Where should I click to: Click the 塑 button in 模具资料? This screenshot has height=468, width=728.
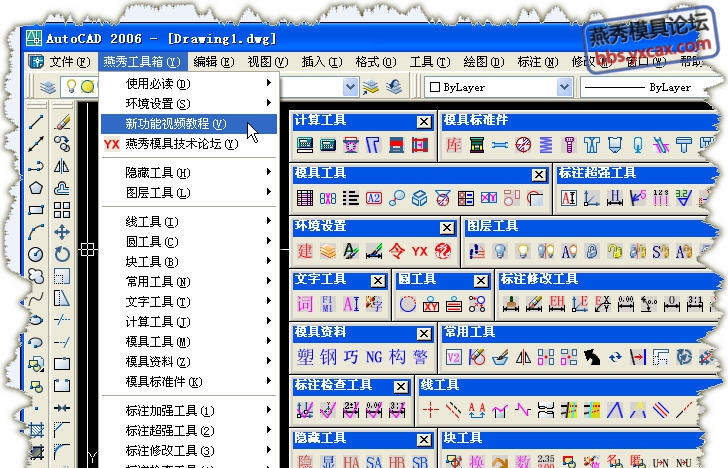[x=305, y=357]
